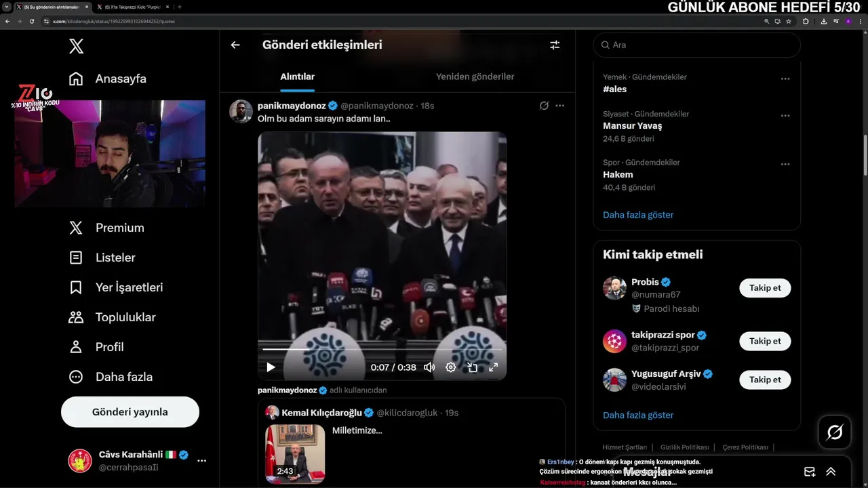
Task: Switch to the Alıntılar tab
Action: (x=298, y=77)
